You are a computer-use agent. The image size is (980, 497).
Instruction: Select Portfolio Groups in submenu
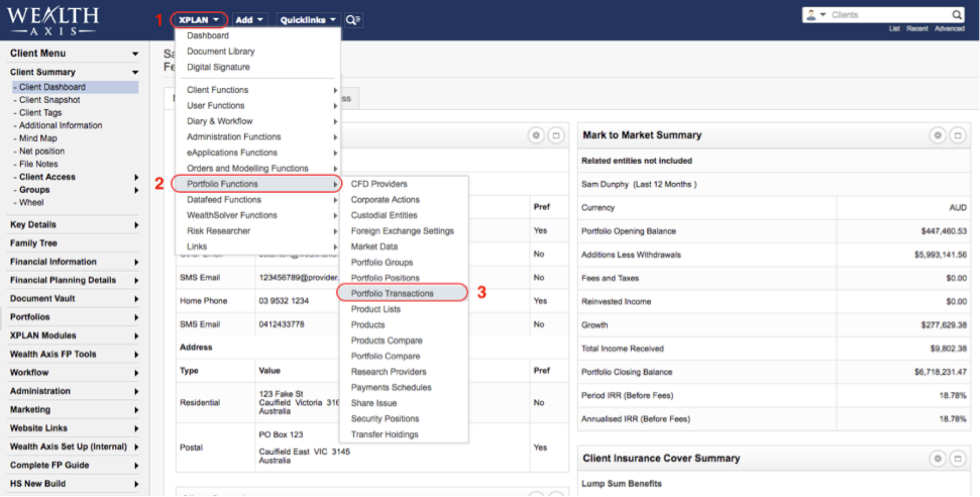(x=382, y=262)
